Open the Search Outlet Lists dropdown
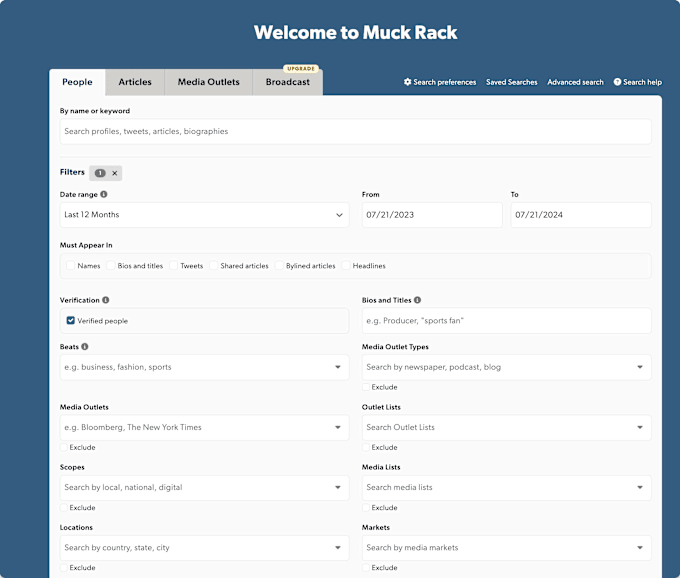 pyautogui.click(x=507, y=428)
